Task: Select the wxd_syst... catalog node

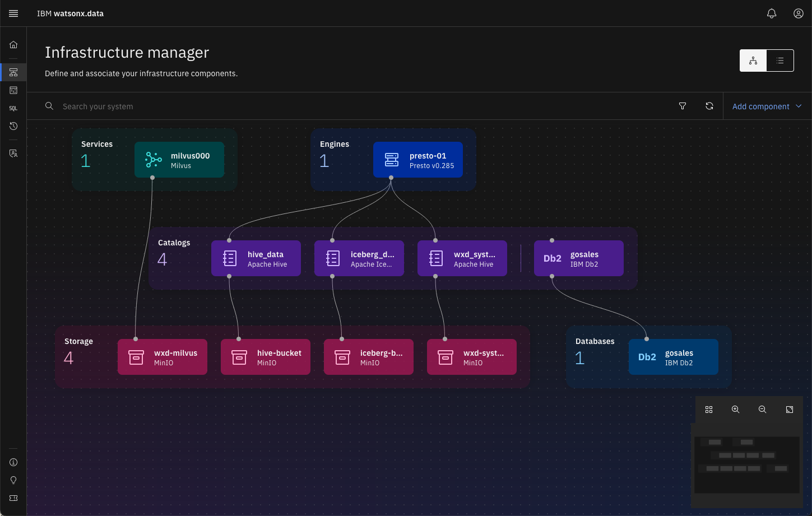Action: point(462,258)
